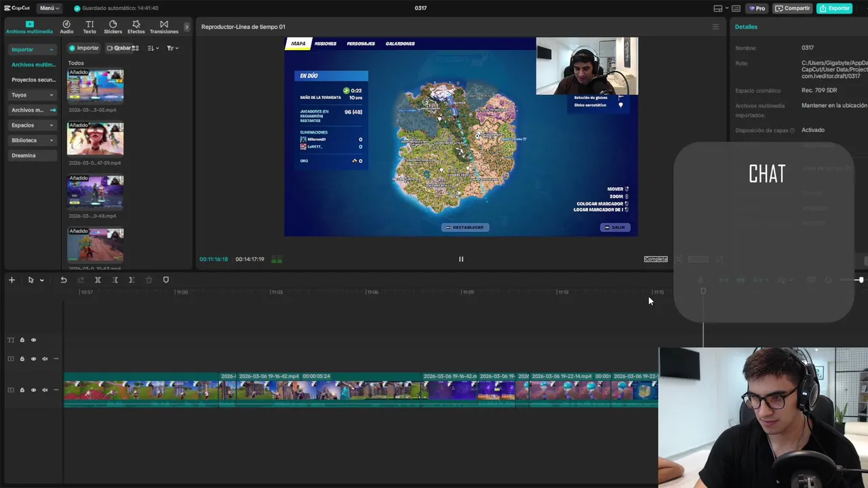Lock the main video track
Screen dimensions: 868x488
(22, 390)
